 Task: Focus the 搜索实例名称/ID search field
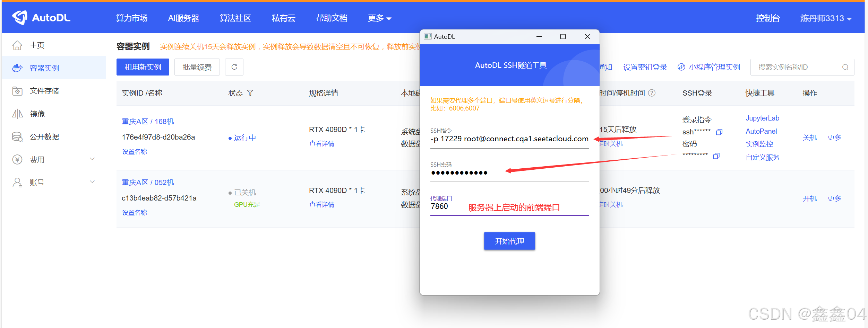coord(802,67)
